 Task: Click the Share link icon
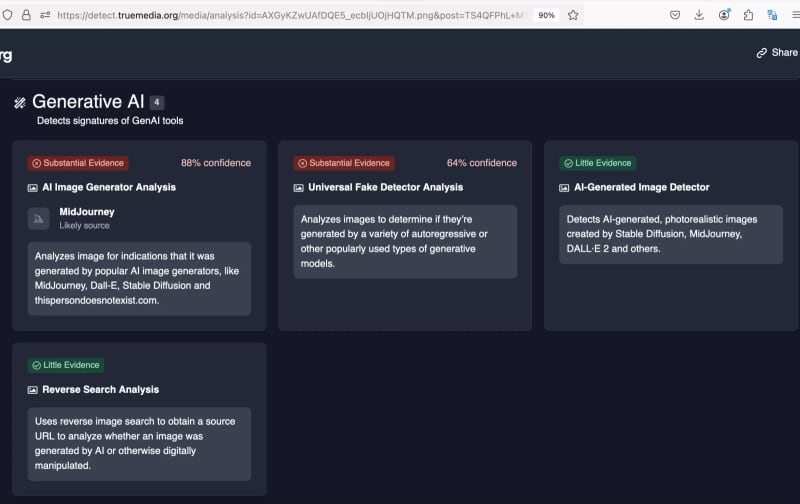tap(762, 53)
